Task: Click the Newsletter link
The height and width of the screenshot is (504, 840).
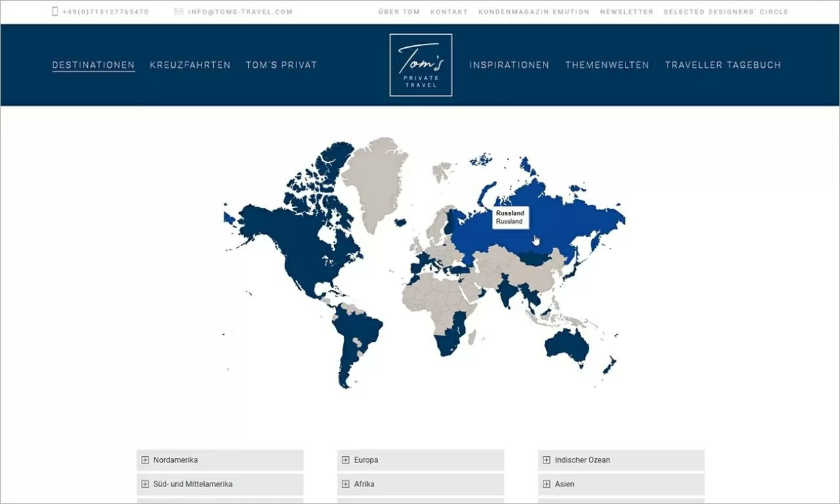Action: tap(626, 12)
